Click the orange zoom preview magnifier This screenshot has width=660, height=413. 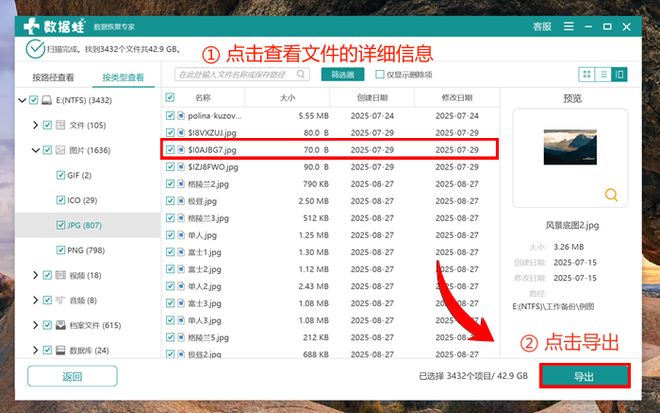(x=611, y=195)
